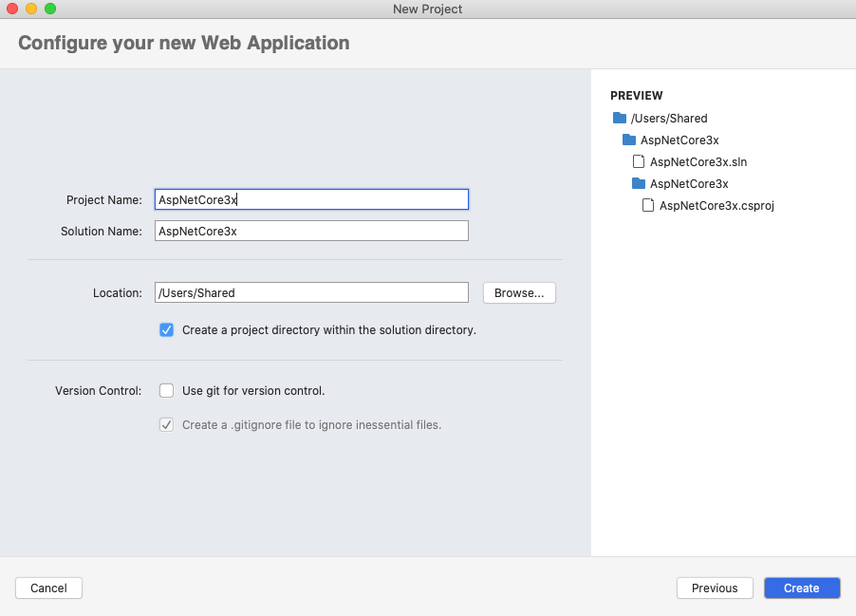The width and height of the screenshot is (856, 616).
Task: Select AspNetCore3x.sln in the preview tree
Action: point(698,161)
